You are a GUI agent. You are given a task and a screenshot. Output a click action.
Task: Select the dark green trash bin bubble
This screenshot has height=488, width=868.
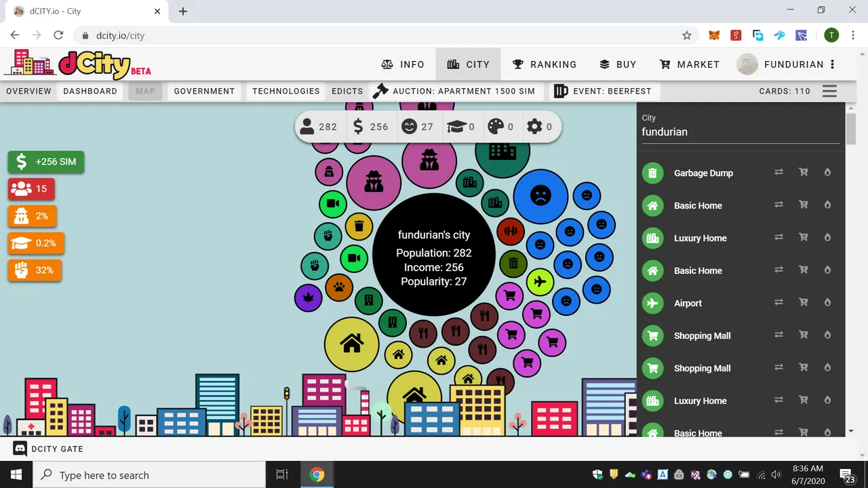coord(513,264)
